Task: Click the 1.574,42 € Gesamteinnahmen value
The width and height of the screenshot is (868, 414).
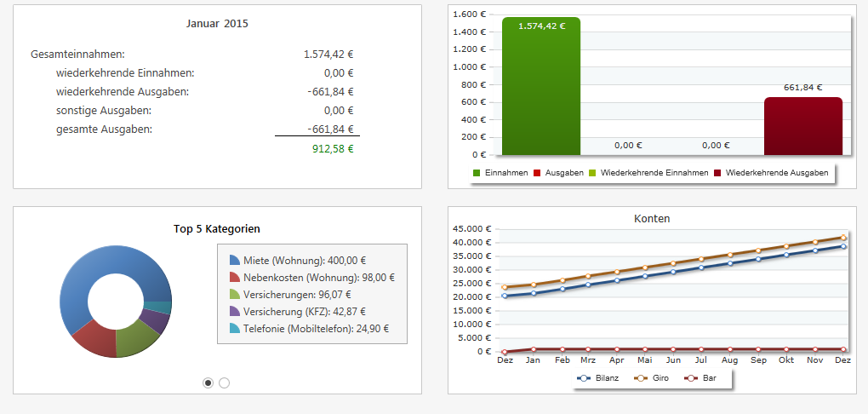Action: 328,55
